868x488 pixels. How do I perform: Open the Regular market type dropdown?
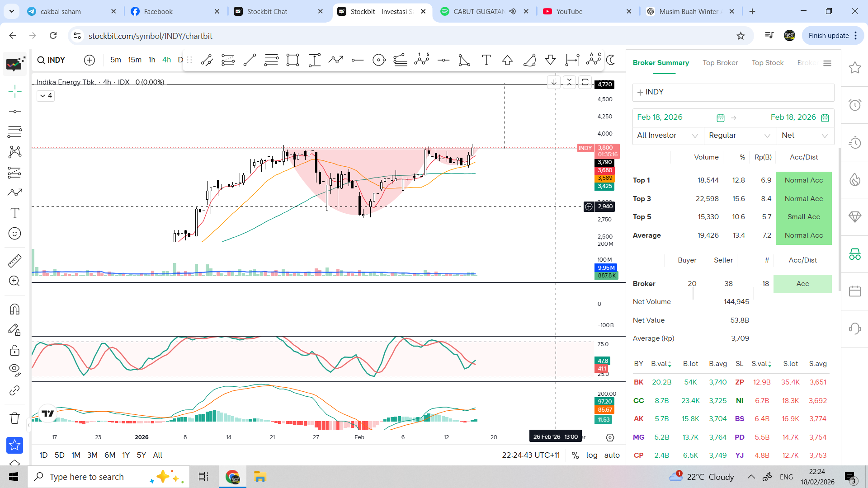(739, 136)
